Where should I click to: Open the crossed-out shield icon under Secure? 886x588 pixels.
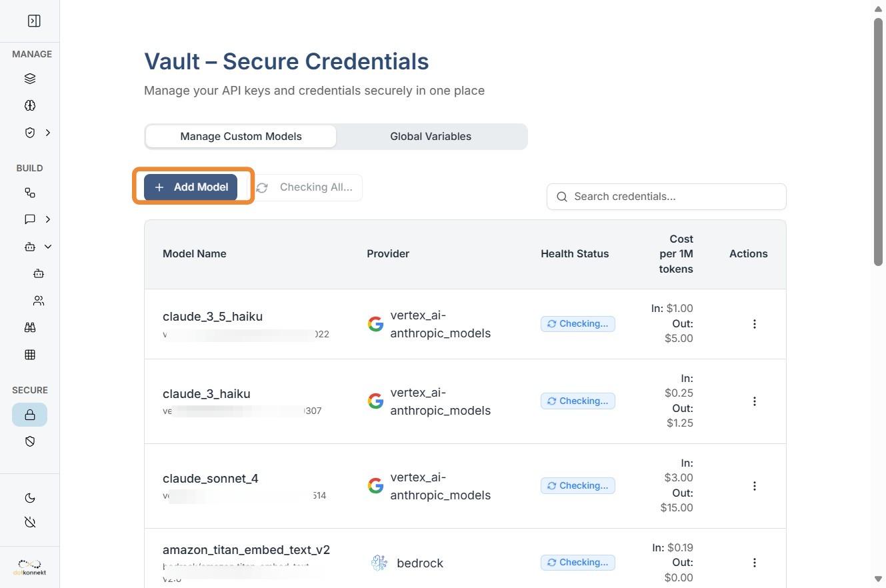tap(30, 441)
